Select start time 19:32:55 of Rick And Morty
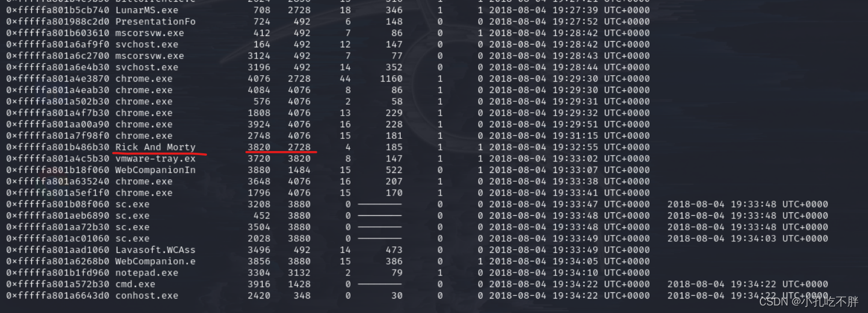 [x=570, y=147]
